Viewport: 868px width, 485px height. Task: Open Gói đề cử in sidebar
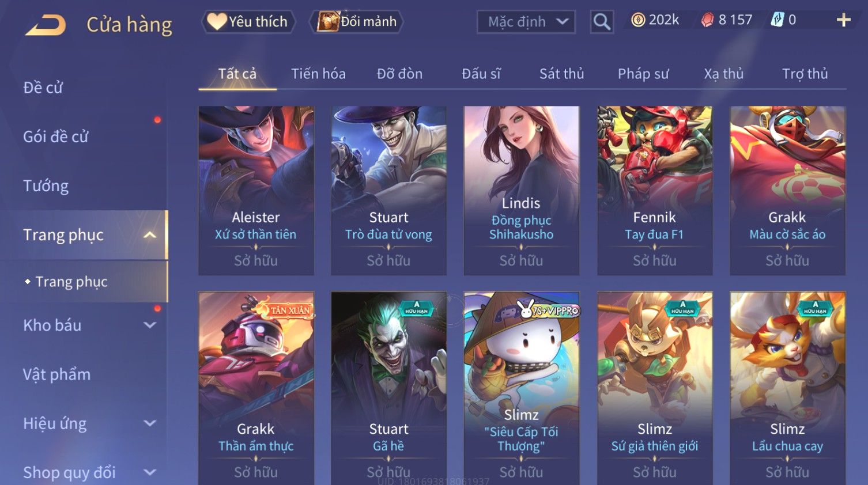[x=56, y=137]
